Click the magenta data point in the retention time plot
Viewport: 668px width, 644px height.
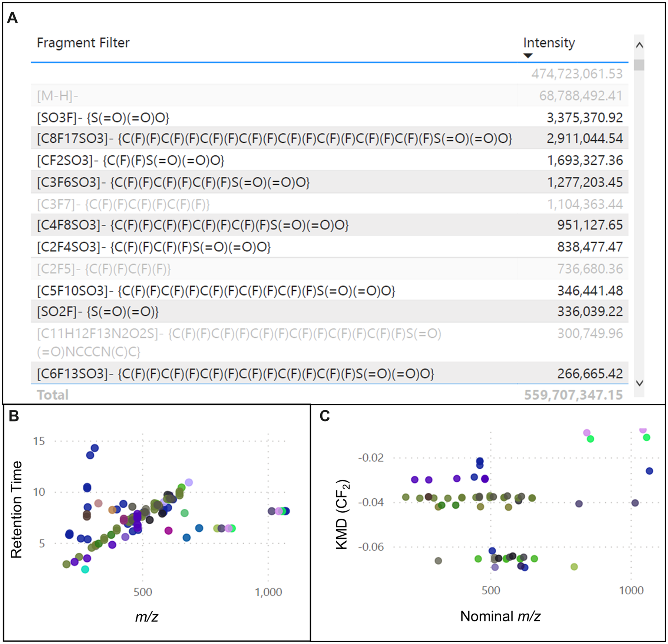pos(169,531)
